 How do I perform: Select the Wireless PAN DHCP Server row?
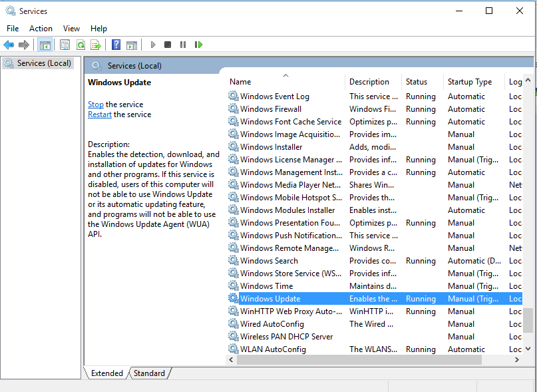point(374,337)
